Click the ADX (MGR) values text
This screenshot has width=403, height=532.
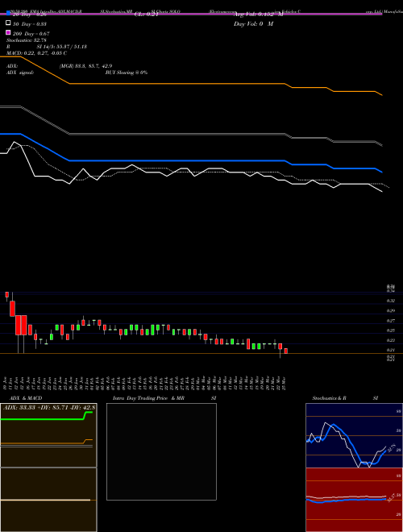click(85, 66)
